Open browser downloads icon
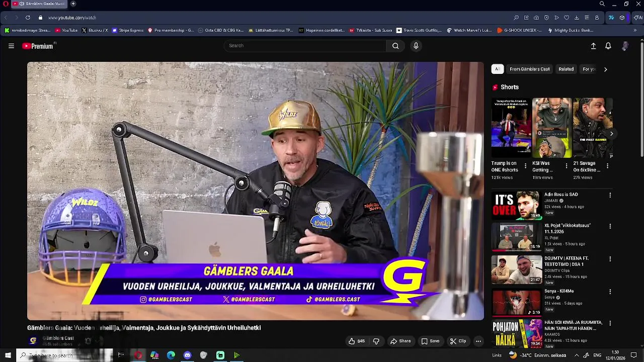This screenshot has width=644, height=362. coord(577,18)
